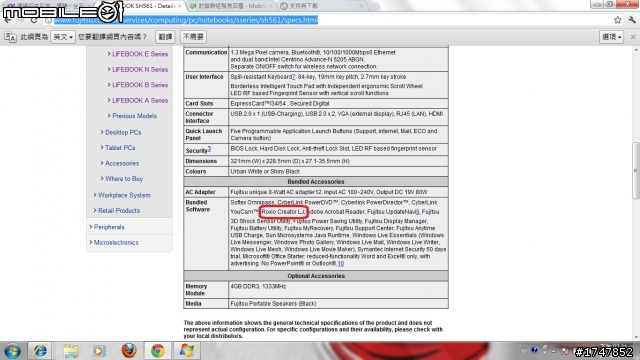640x360 pixels.
Task: Click the 'Dimensions' row label
Action: [x=201, y=161]
